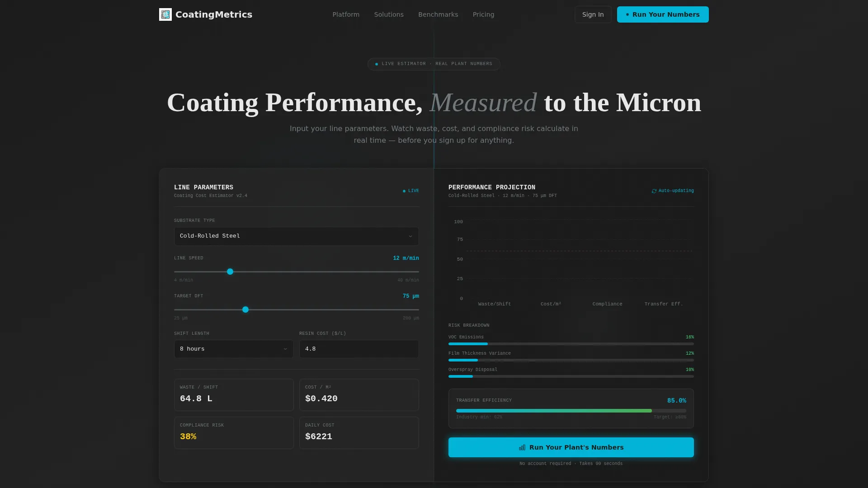This screenshot has width=868, height=488.
Task: Open the 8 hours shift length dropdown
Action: [x=234, y=349]
